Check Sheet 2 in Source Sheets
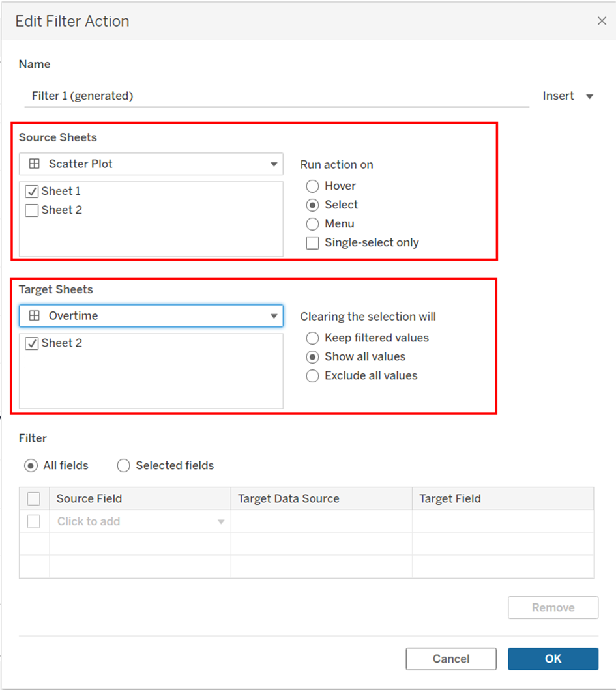616x690 pixels. (x=31, y=210)
